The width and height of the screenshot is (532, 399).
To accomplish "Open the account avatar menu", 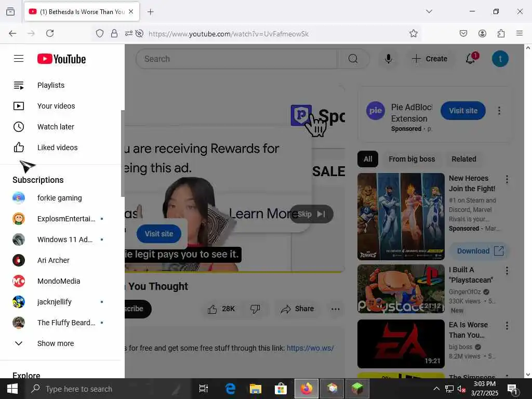I will point(500,59).
